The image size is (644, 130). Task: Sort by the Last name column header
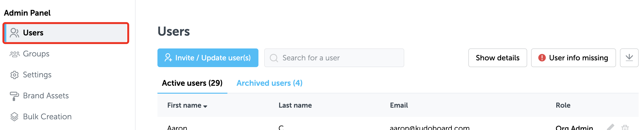click(x=295, y=105)
